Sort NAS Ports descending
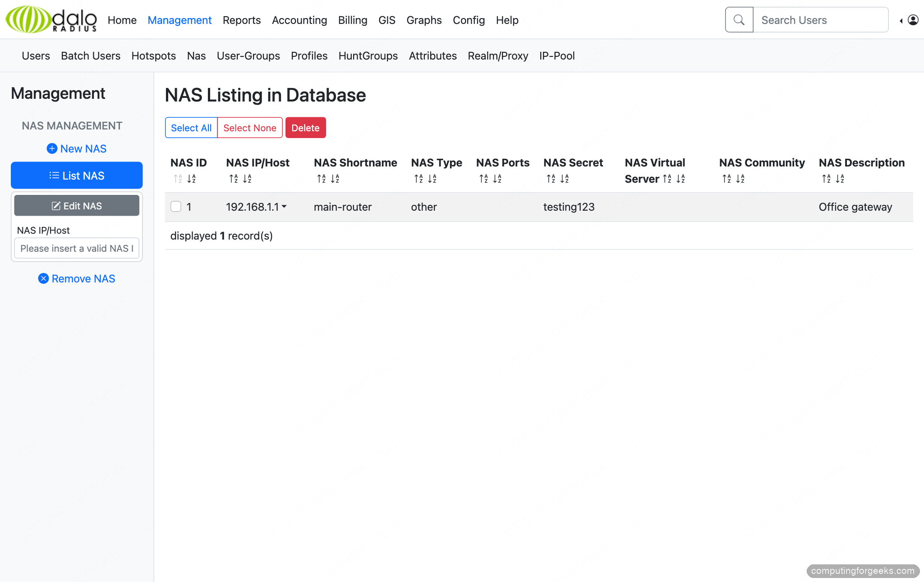This screenshot has width=924, height=582. [497, 179]
